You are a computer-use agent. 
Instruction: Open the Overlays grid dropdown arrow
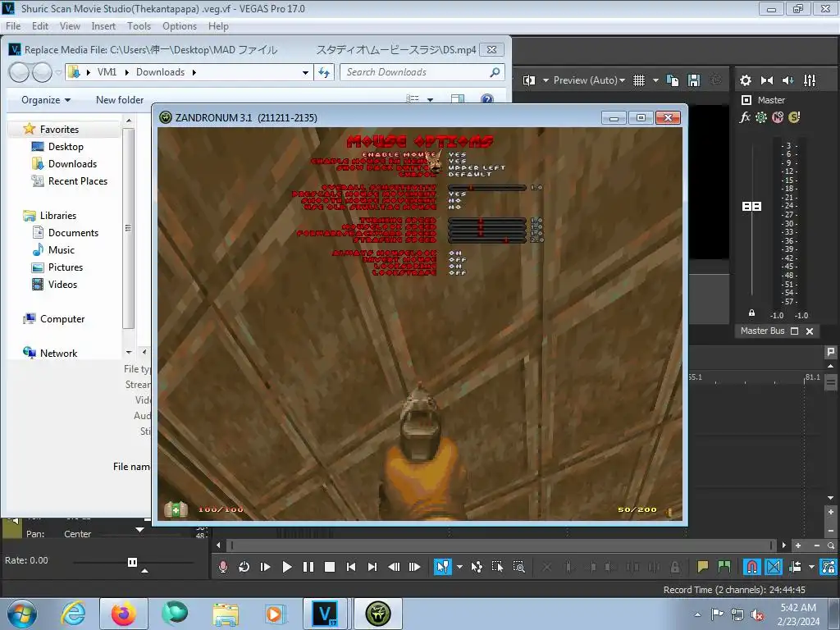[x=655, y=80]
